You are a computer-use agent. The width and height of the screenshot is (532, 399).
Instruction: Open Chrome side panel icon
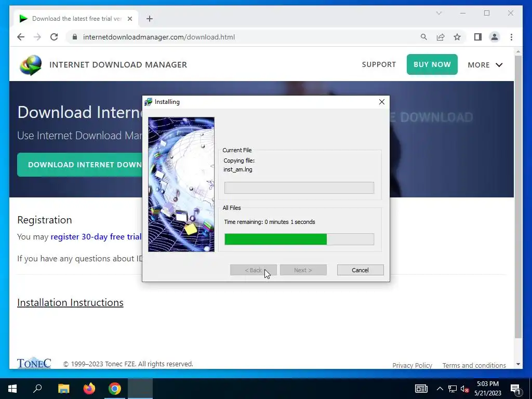pos(478,37)
